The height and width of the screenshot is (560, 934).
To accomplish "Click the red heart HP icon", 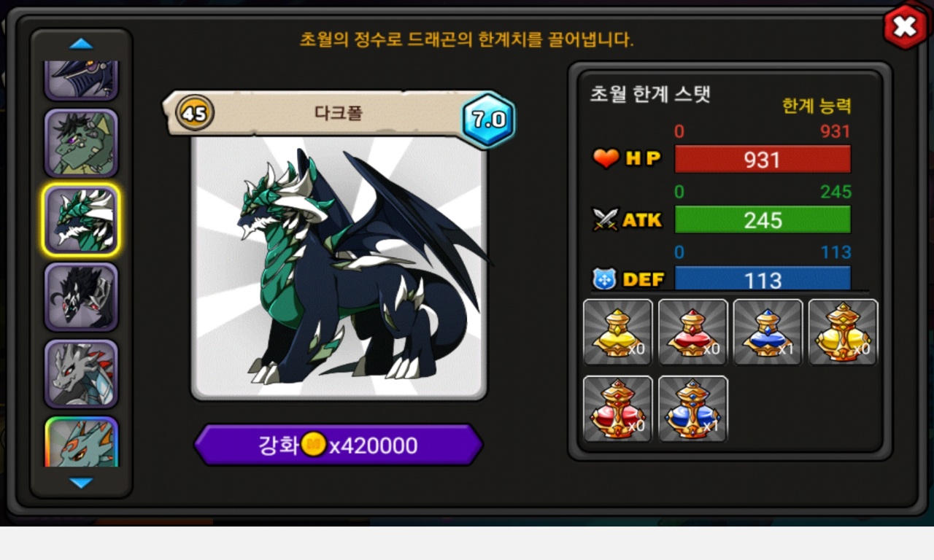I will (606, 158).
